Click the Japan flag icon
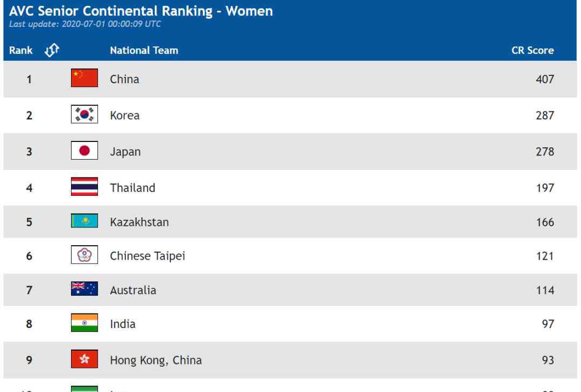The width and height of the screenshot is (581, 392). [x=84, y=151]
